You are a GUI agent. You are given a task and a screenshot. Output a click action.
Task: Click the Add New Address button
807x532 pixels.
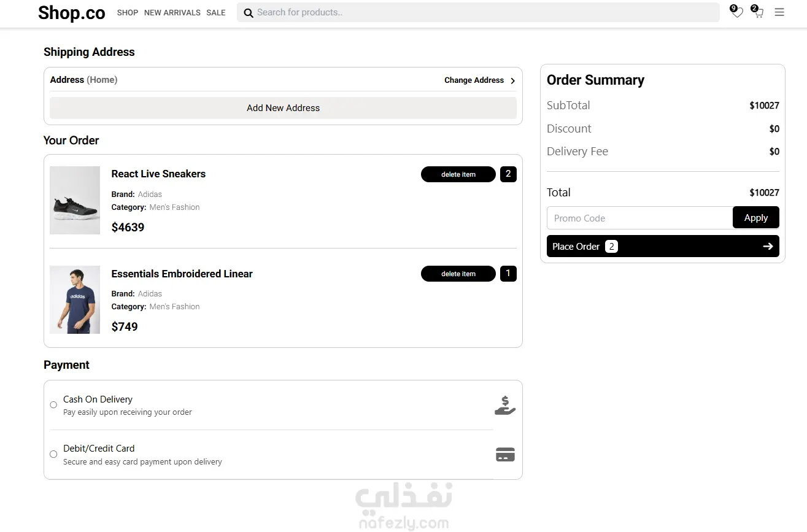pos(283,108)
